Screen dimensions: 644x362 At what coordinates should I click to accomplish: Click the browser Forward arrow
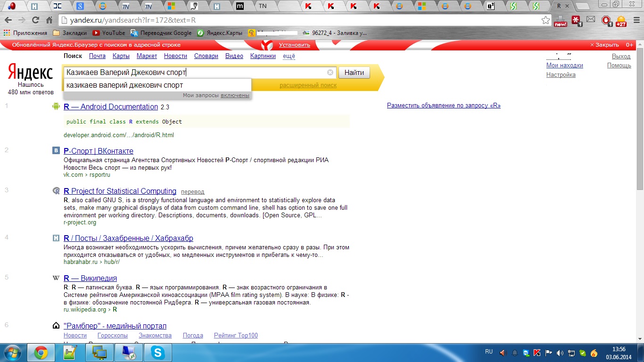point(22,20)
